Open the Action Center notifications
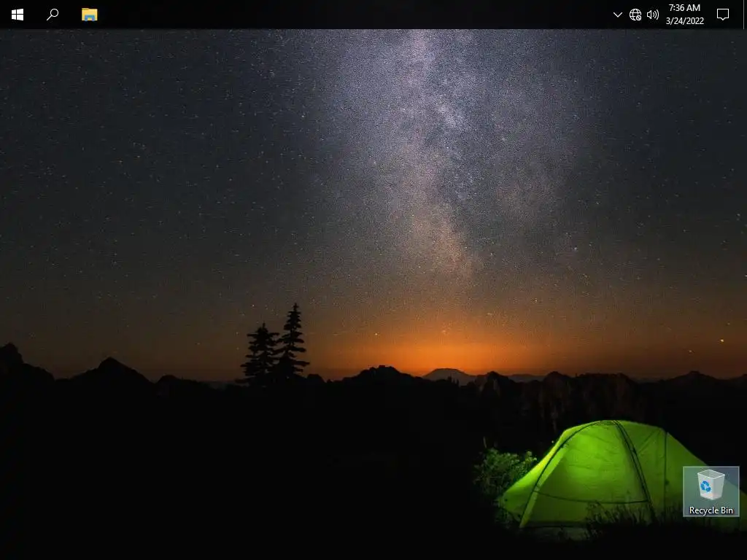Viewport: 747px width, 560px height. click(x=723, y=15)
